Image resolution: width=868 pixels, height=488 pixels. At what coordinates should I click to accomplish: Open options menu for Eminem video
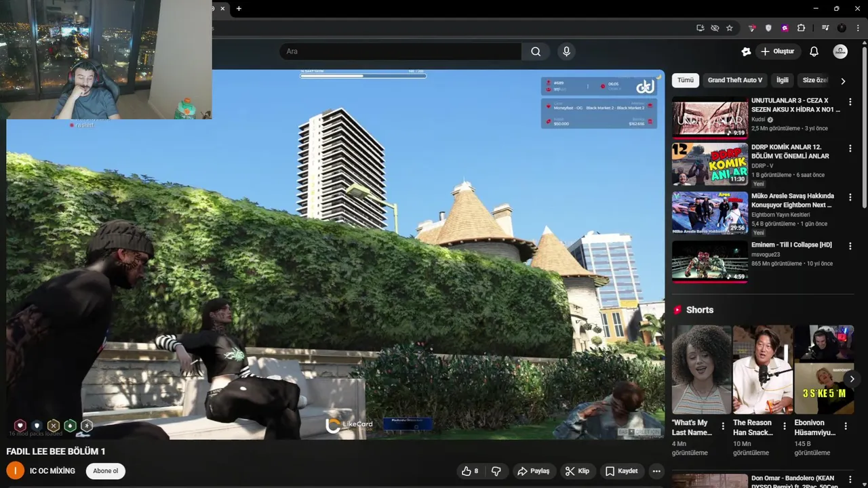tap(850, 246)
